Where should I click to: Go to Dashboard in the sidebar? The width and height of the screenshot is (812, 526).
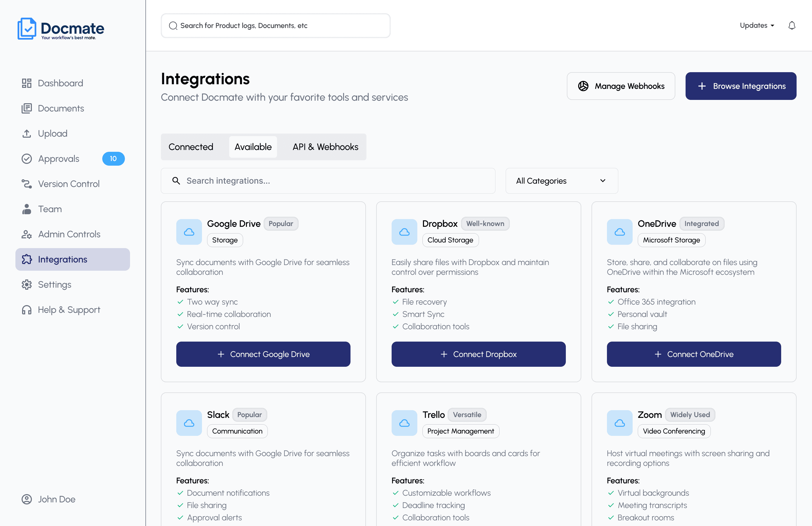click(73, 83)
